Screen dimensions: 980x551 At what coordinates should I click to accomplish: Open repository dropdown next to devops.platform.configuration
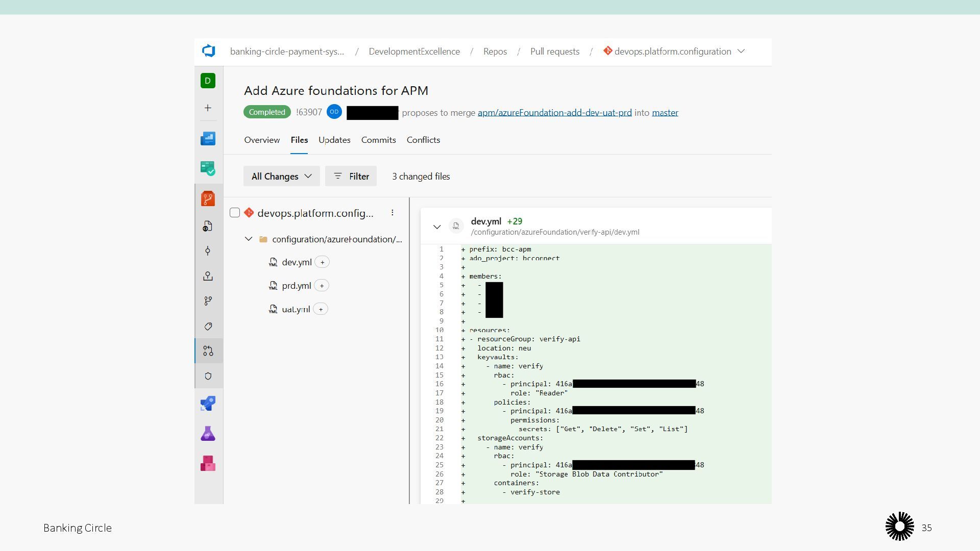[742, 51]
